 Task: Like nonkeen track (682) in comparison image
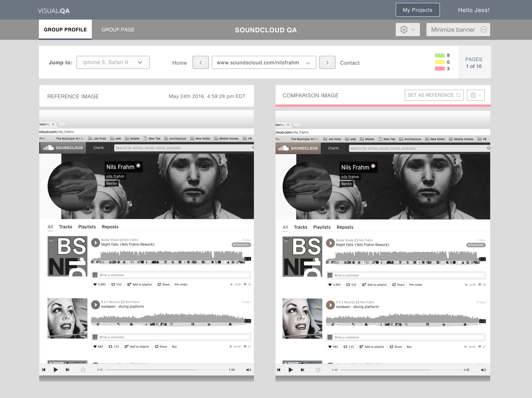coord(333,347)
